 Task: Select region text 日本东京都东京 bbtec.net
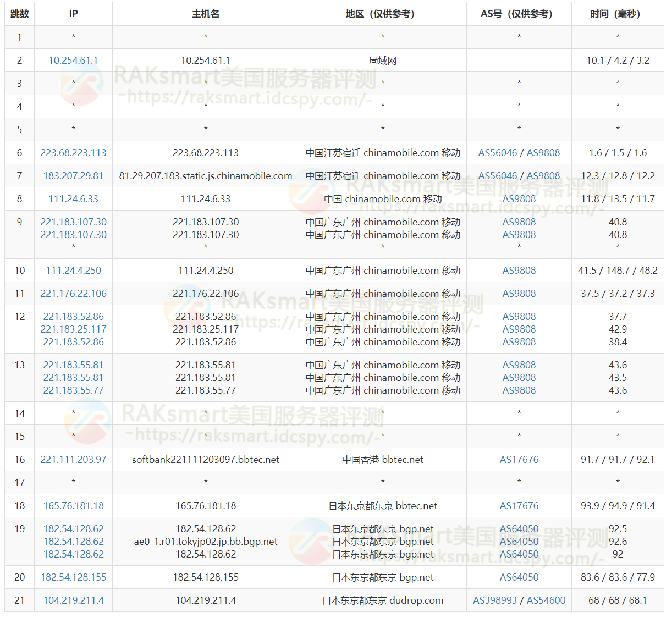coord(383,506)
